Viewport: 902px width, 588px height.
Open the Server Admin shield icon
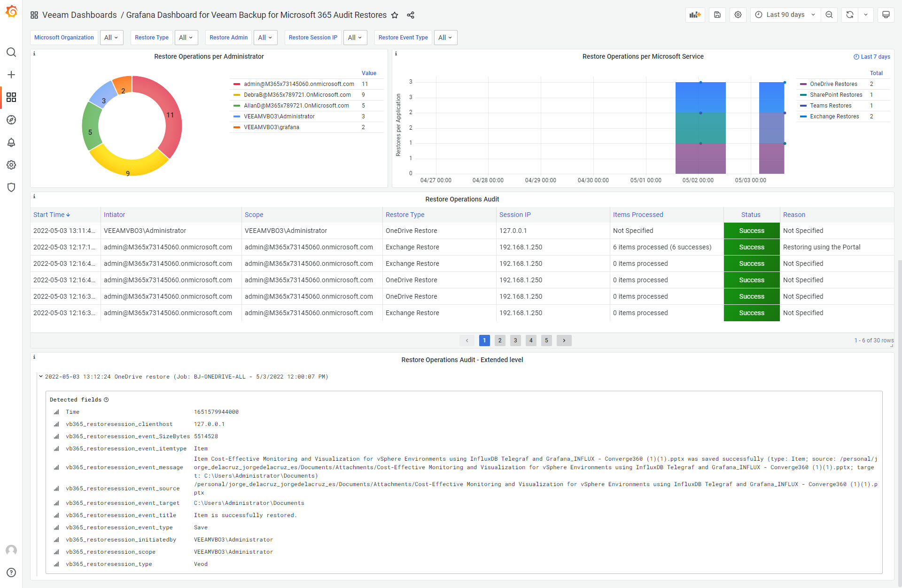[11, 187]
